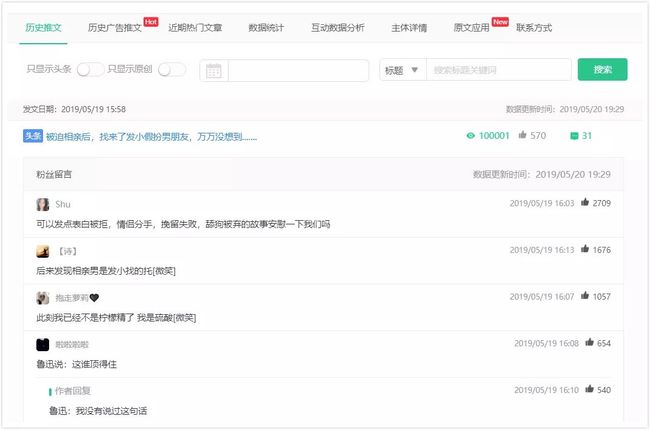Screen dimensions: 650x430
Task: Toggle the 只显示头条 switch
Action: click(x=90, y=69)
